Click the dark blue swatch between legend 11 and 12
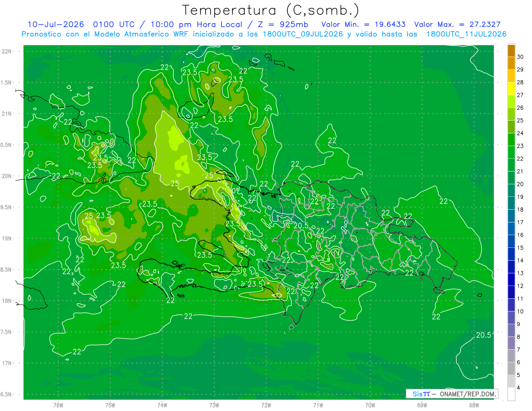Image resolution: width=532 pixels, height=411 pixels. pos(511,292)
